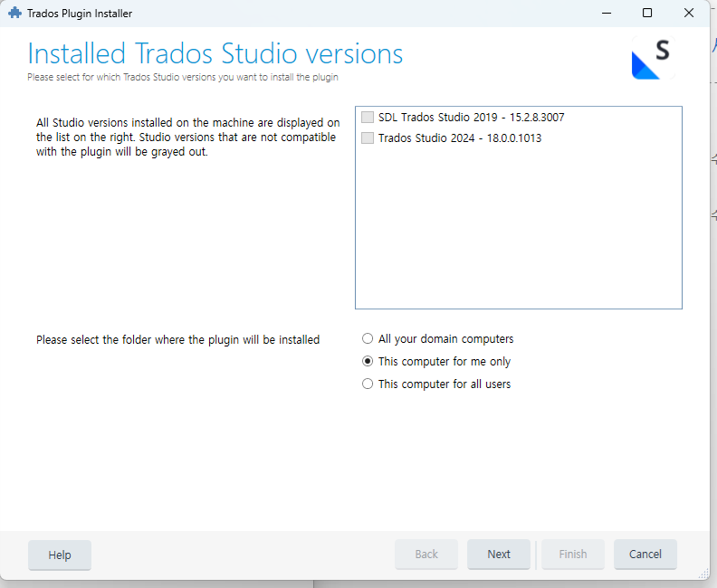Go back with the Back button
The width and height of the screenshot is (717, 588).
426,555
